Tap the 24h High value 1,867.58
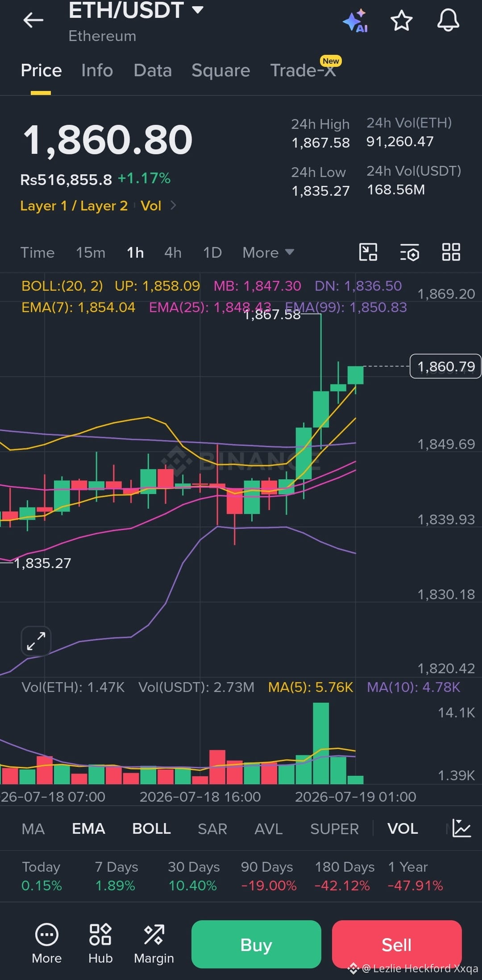482x980 pixels. point(320,143)
